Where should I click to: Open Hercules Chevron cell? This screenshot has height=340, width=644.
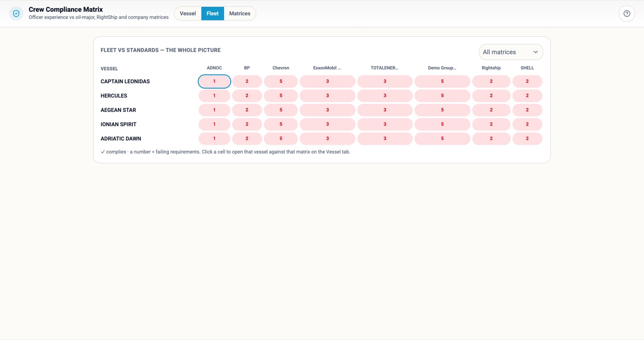281,96
